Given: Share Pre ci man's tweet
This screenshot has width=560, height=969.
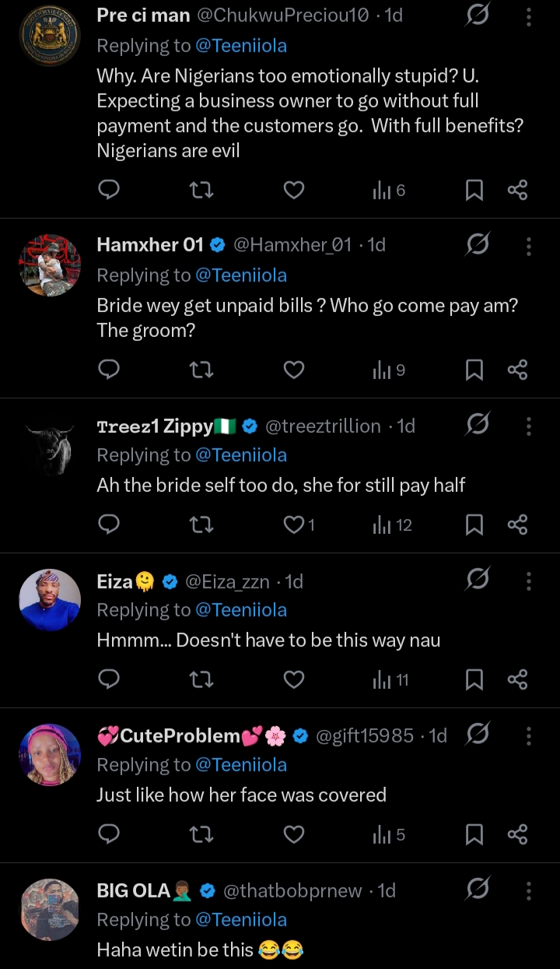Looking at the screenshot, I should [x=517, y=190].
